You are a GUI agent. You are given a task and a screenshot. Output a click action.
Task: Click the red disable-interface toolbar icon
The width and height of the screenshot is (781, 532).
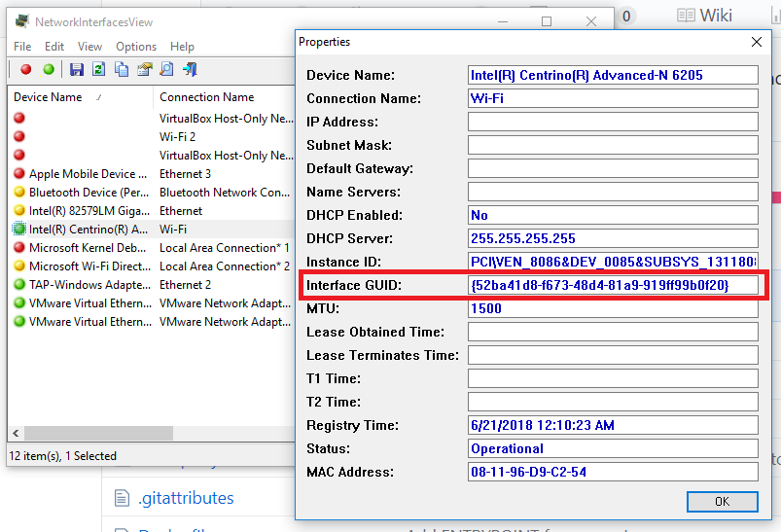pyautogui.click(x=26, y=69)
